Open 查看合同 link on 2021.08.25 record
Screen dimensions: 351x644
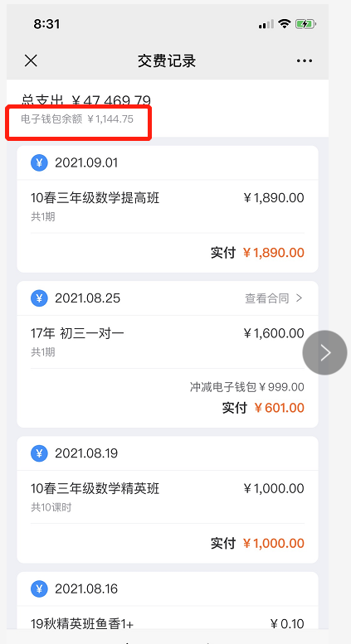click(267, 298)
